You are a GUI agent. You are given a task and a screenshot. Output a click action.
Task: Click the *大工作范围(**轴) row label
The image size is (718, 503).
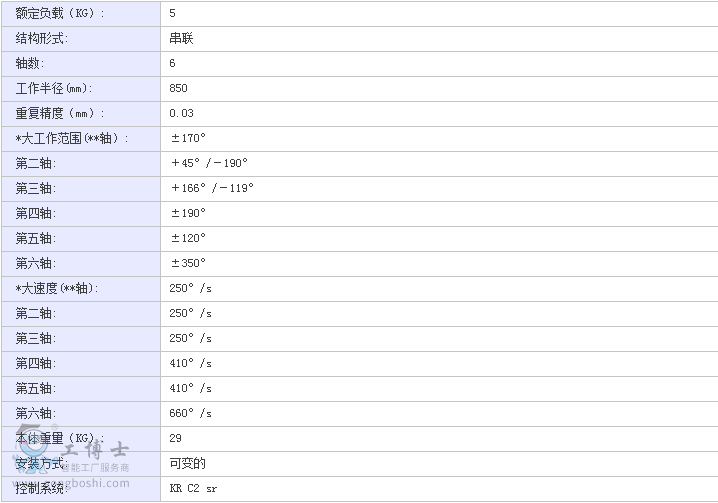(72, 138)
